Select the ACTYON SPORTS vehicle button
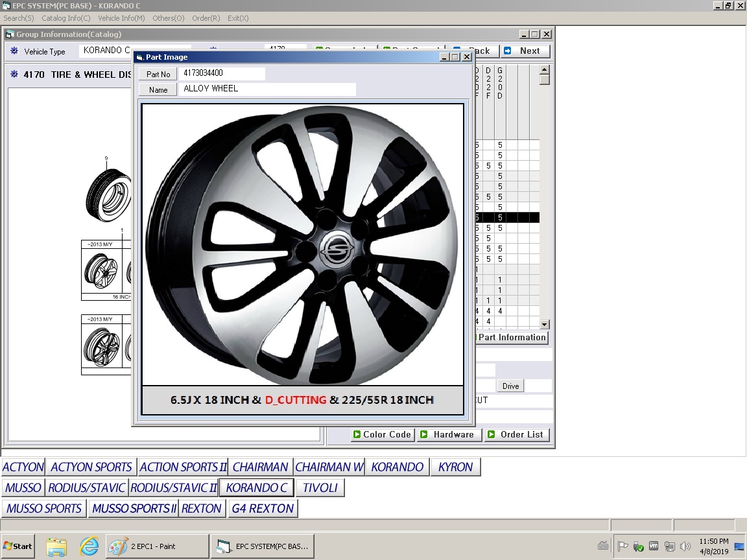This screenshot has width=747, height=560. pyautogui.click(x=91, y=467)
